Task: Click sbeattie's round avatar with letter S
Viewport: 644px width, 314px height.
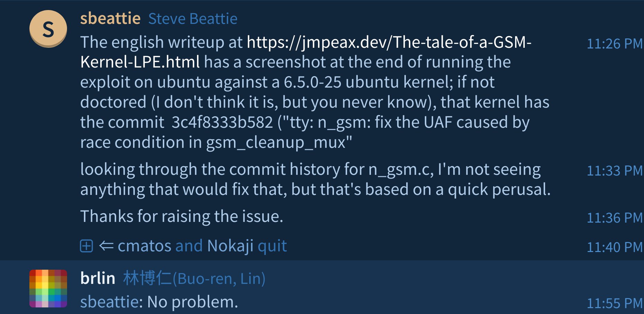Action: [48, 29]
